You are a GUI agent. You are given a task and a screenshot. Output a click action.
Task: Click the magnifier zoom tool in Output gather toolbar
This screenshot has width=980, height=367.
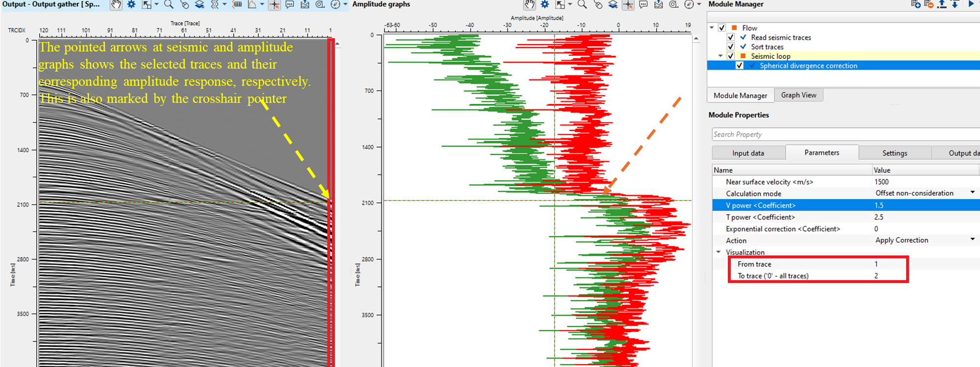(169, 5)
